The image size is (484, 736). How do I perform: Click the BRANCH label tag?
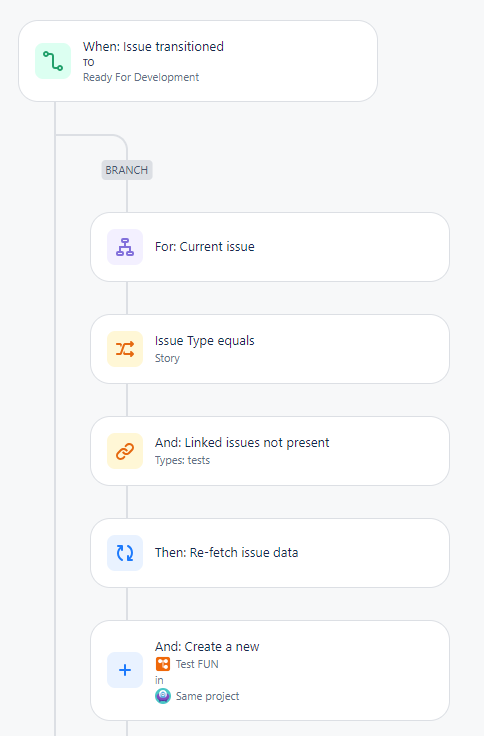click(127, 170)
